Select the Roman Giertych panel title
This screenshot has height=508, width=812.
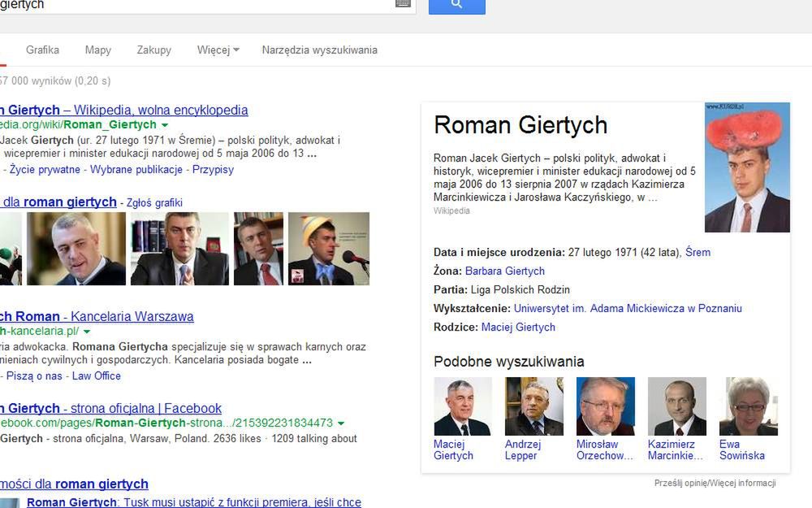pos(520,125)
